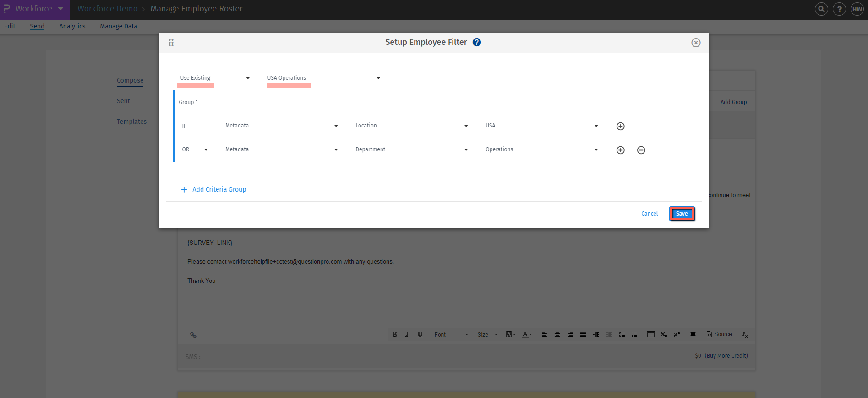
Task: Open Workforce Demo breadcrumb link
Action: (x=108, y=9)
